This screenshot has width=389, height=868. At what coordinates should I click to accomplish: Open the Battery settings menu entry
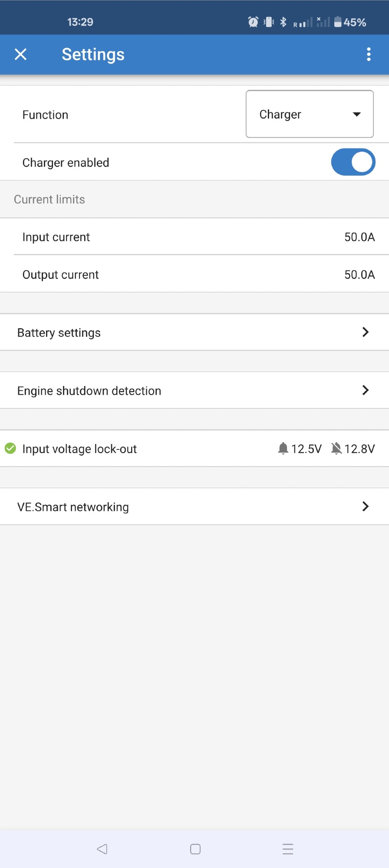click(x=59, y=332)
